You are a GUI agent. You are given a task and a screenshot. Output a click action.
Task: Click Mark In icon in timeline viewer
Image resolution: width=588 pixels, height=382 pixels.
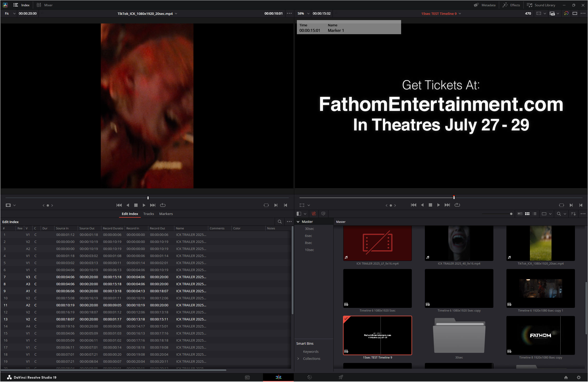pyautogui.click(x=571, y=205)
